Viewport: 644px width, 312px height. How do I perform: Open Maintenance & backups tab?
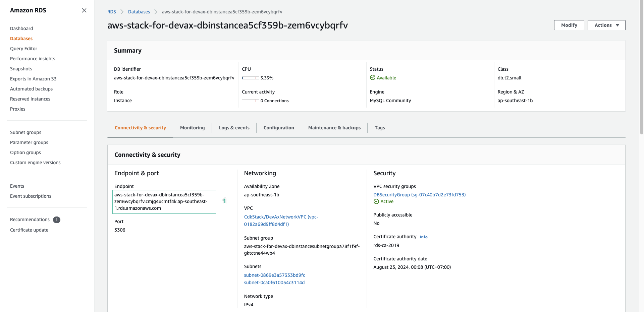point(334,128)
